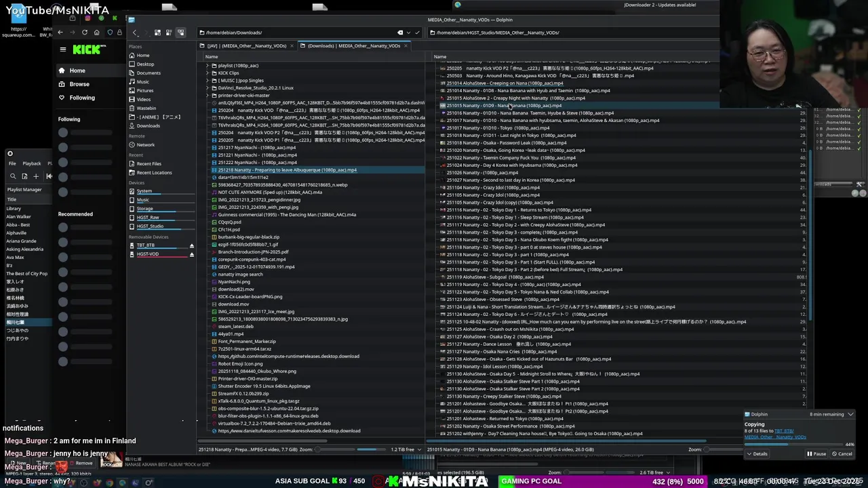Image resolution: width=868 pixels, height=488 pixels.
Task: Open Music folder in Places panel
Action: click(x=142, y=82)
